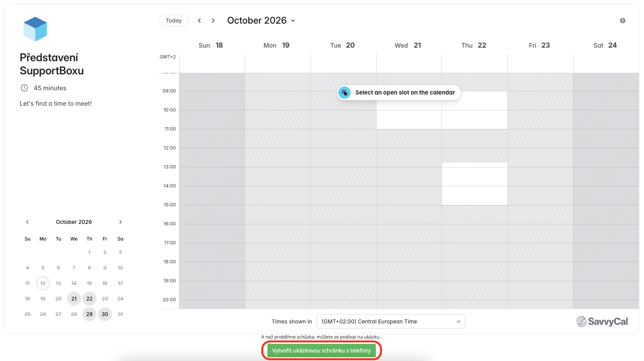This screenshot has height=361, width=644.
Task: Pick the Thursday 22 open slot at 10:00
Action: [x=474, y=120]
